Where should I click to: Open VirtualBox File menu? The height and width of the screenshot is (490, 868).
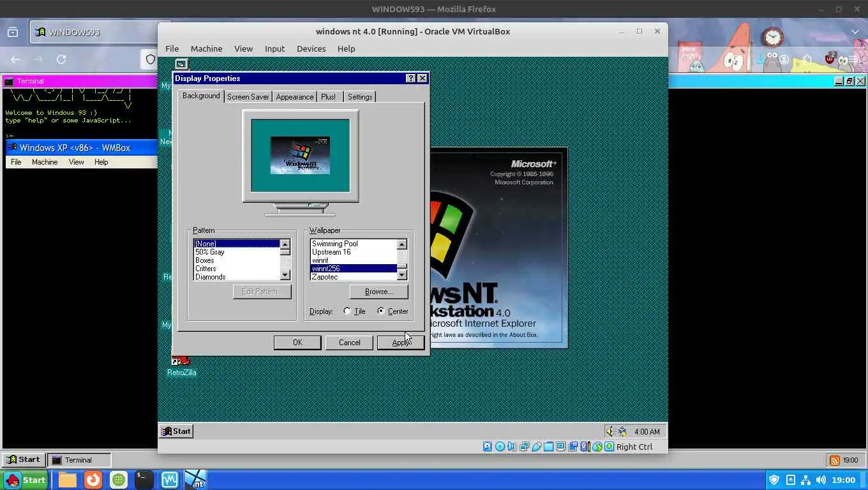tap(172, 48)
